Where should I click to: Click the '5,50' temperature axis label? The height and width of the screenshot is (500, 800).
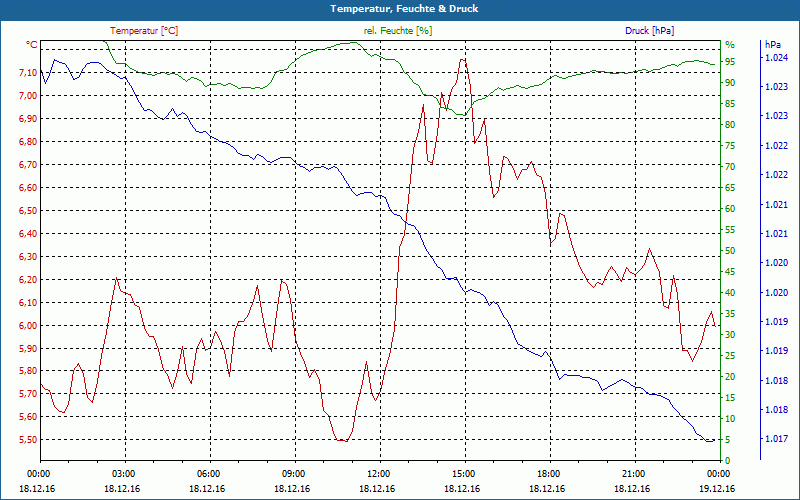28,440
